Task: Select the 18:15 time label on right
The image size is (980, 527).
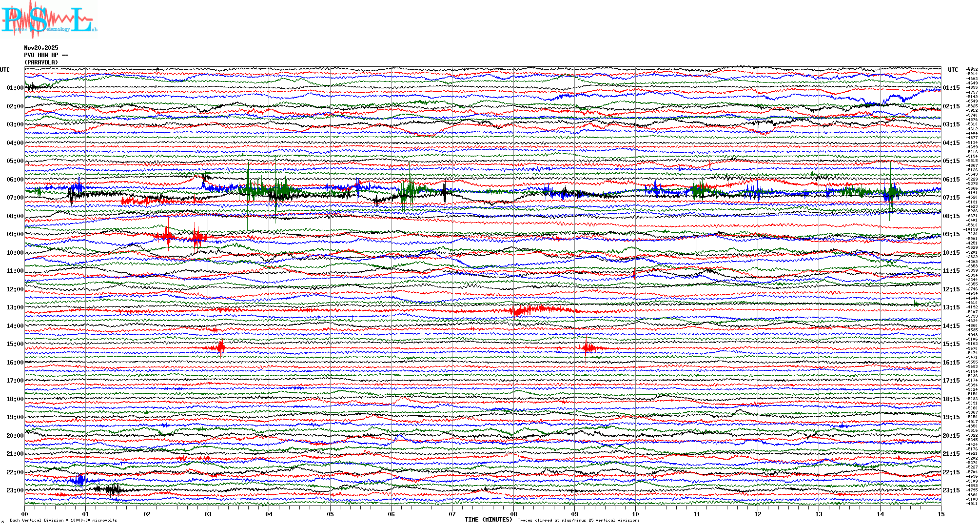Action: [x=951, y=399]
